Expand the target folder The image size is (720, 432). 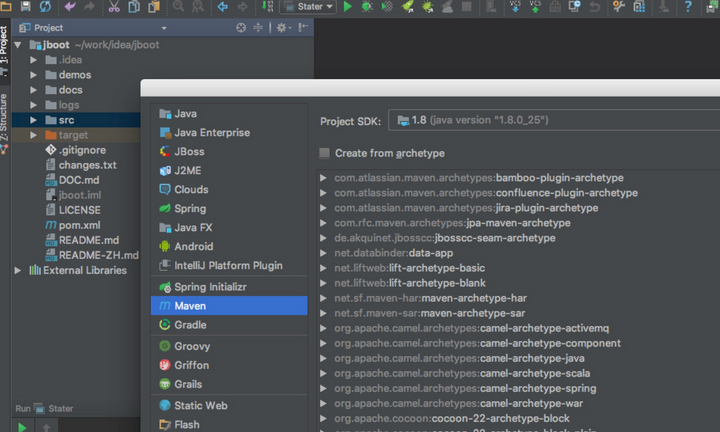click(x=33, y=135)
